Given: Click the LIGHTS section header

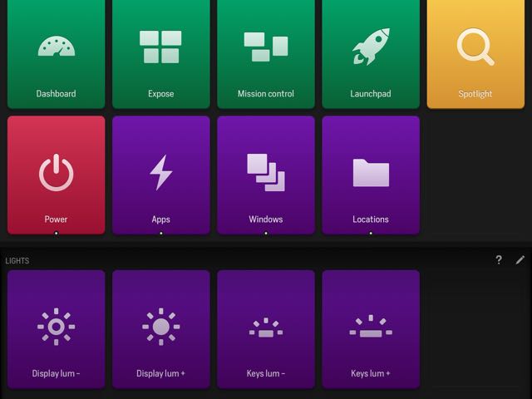Looking at the screenshot, I should tap(17, 260).
